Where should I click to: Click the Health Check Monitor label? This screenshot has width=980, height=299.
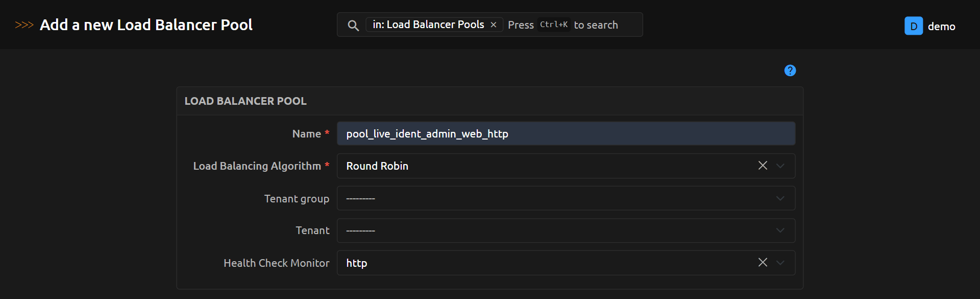click(276, 263)
